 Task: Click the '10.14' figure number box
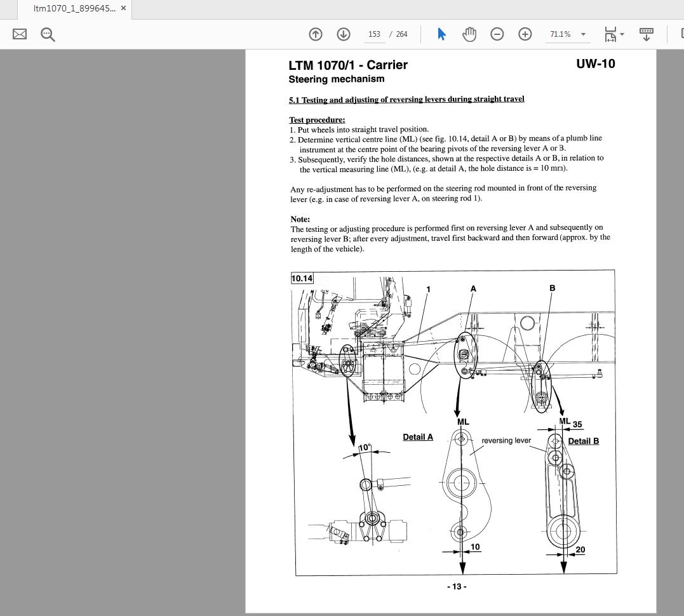302,278
